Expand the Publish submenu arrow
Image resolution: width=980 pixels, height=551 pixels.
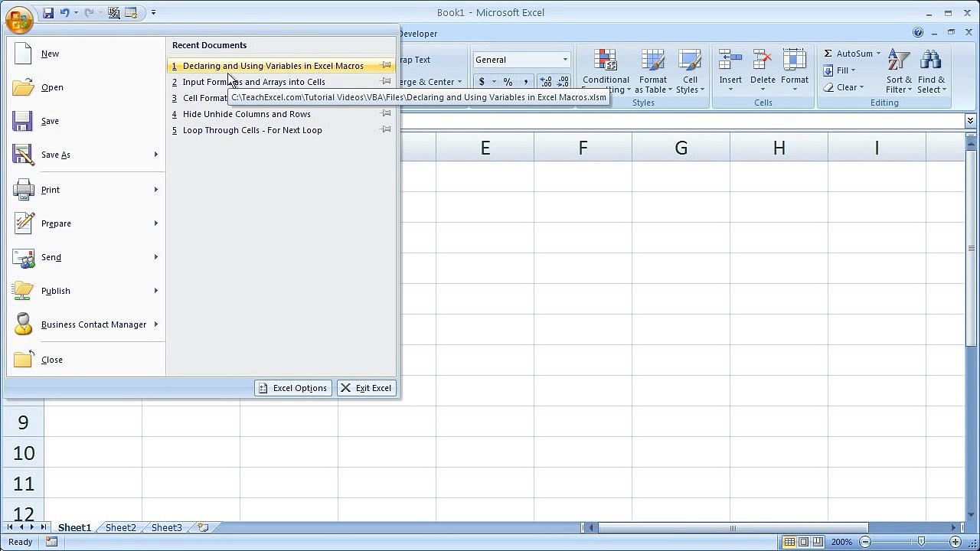pos(156,291)
